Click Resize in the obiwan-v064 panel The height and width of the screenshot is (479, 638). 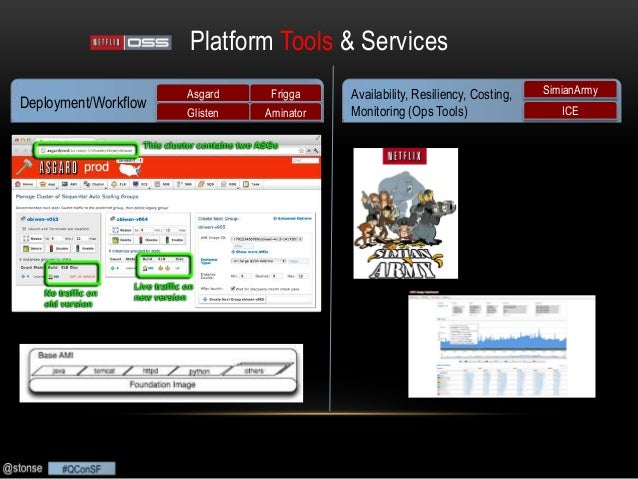pos(122,230)
